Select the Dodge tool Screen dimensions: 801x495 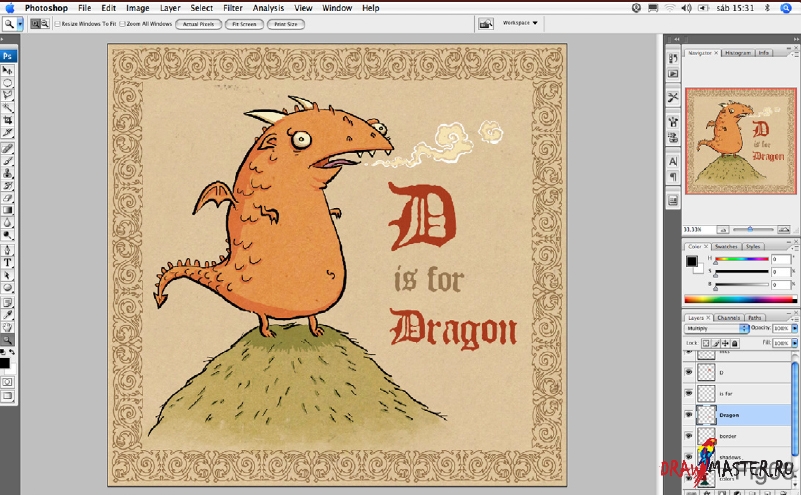point(7,235)
